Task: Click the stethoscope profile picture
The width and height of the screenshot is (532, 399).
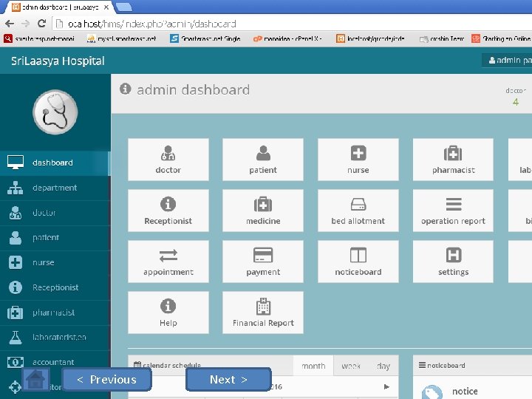Action: pos(55,112)
